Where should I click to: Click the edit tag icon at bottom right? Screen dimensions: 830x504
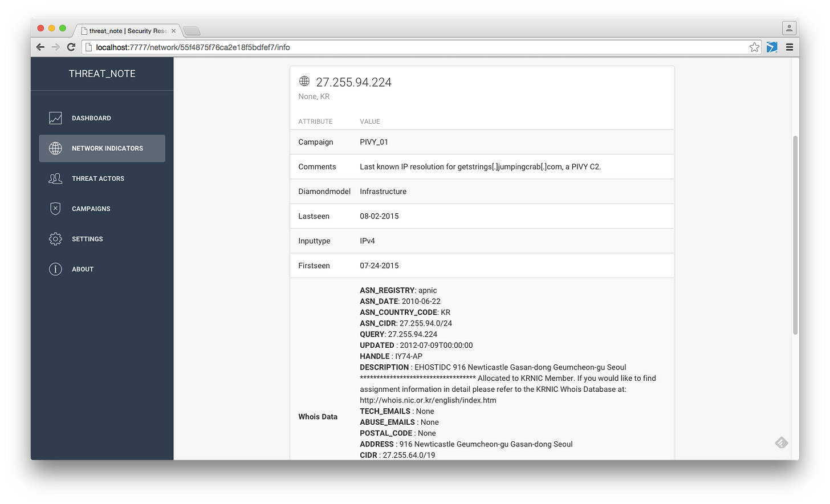coord(781,442)
